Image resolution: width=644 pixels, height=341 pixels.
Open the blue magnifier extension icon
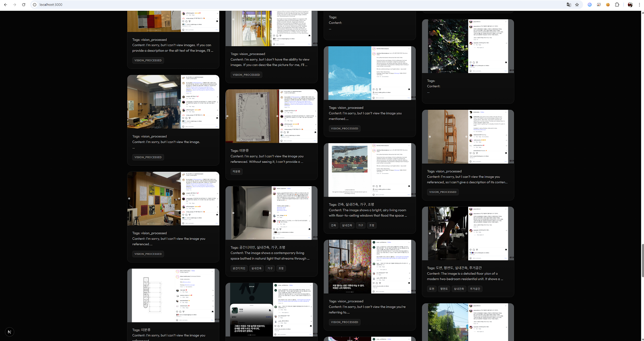click(590, 5)
